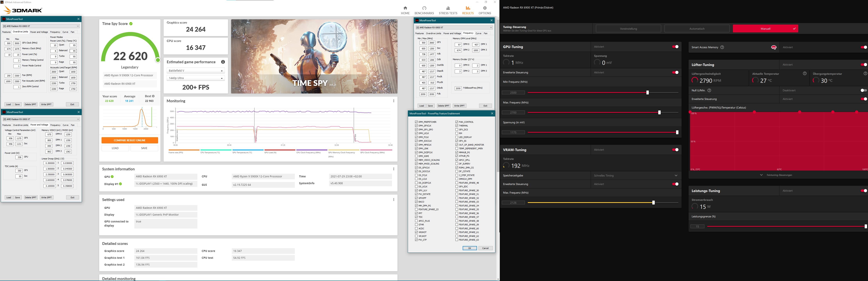868x281 pixels.
Task: Open the Battlefield V game dropdown
Action: pos(195,71)
